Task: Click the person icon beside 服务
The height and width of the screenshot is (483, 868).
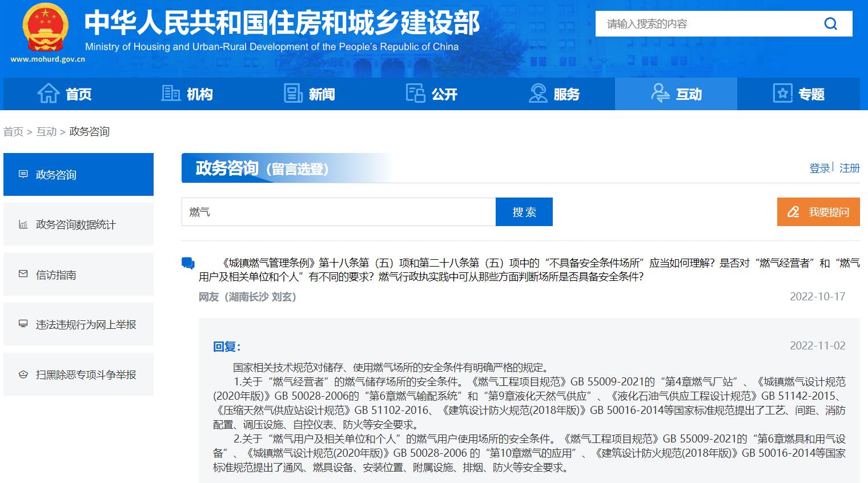Action: tap(538, 93)
